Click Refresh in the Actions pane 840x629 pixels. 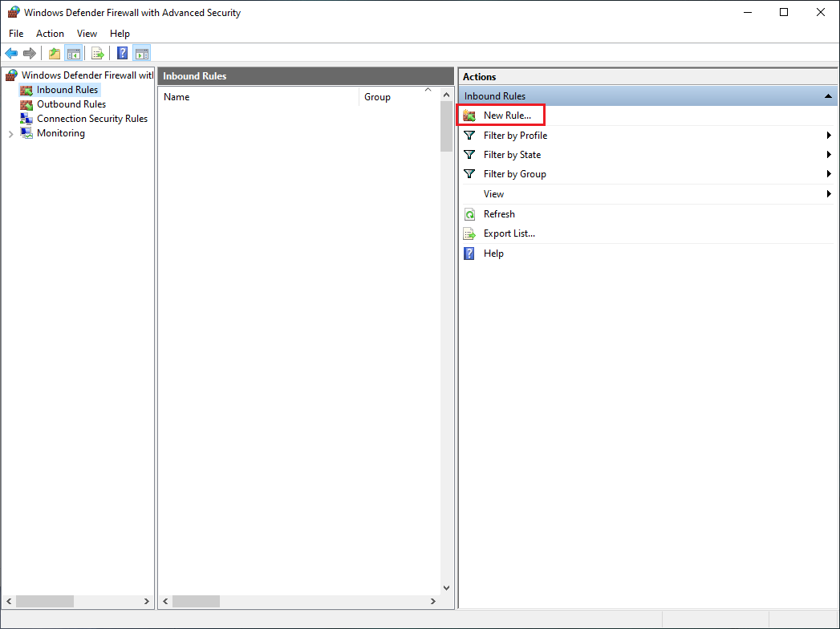499,214
